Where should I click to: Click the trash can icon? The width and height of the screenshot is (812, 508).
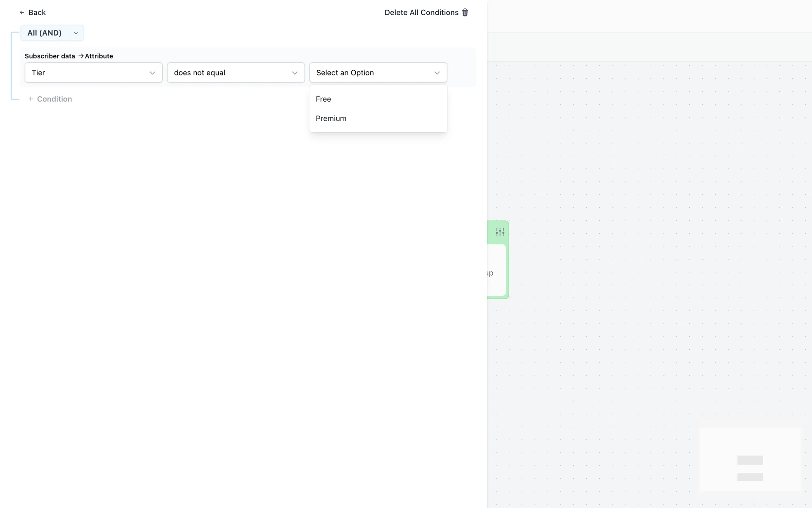[x=465, y=13]
